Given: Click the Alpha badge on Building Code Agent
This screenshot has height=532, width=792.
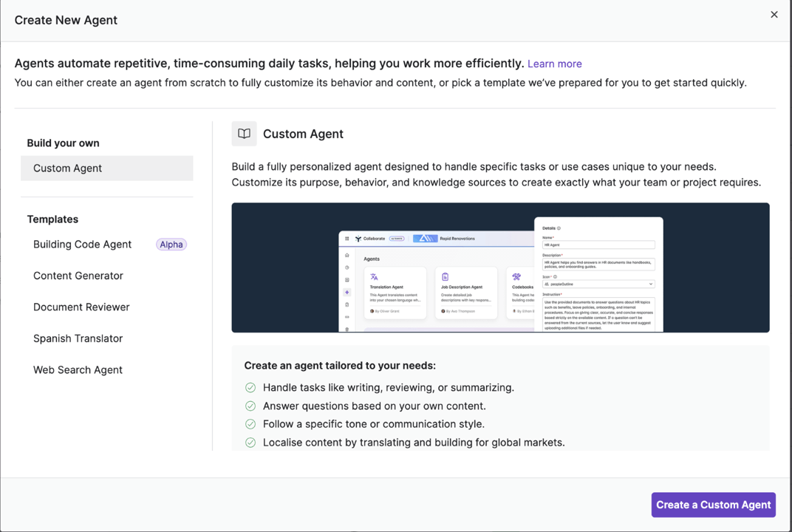Looking at the screenshot, I should pyautogui.click(x=171, y=245).
